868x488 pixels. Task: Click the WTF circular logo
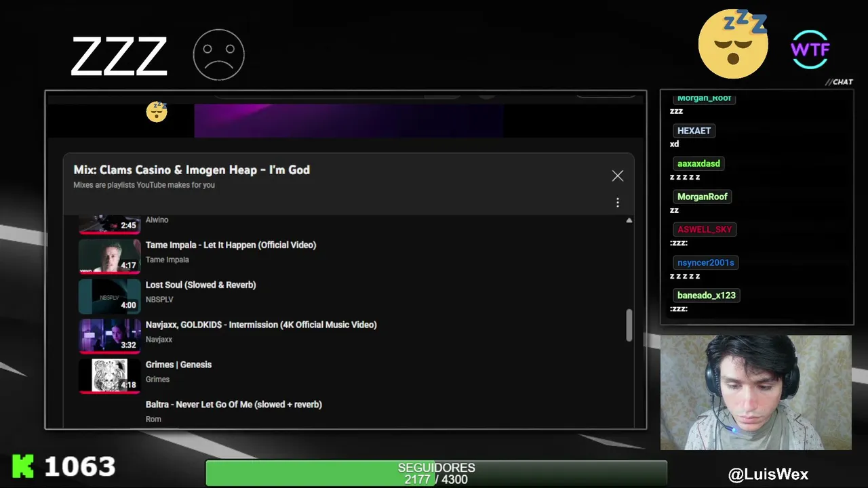tap(810, 49)
